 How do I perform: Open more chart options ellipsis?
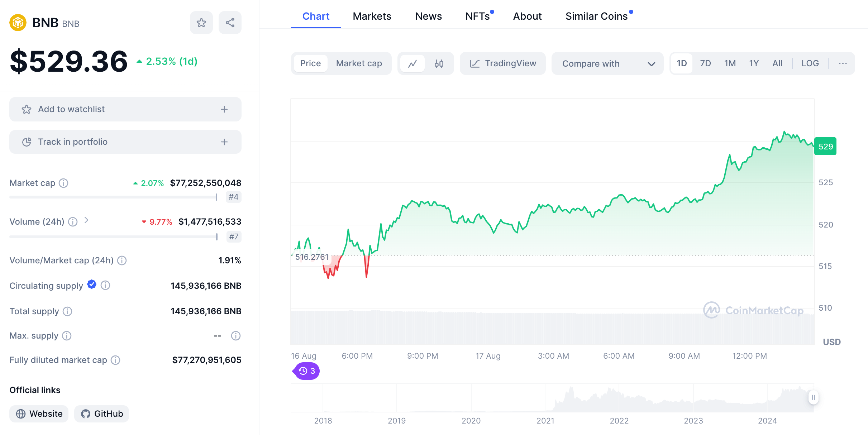point(843,63)
